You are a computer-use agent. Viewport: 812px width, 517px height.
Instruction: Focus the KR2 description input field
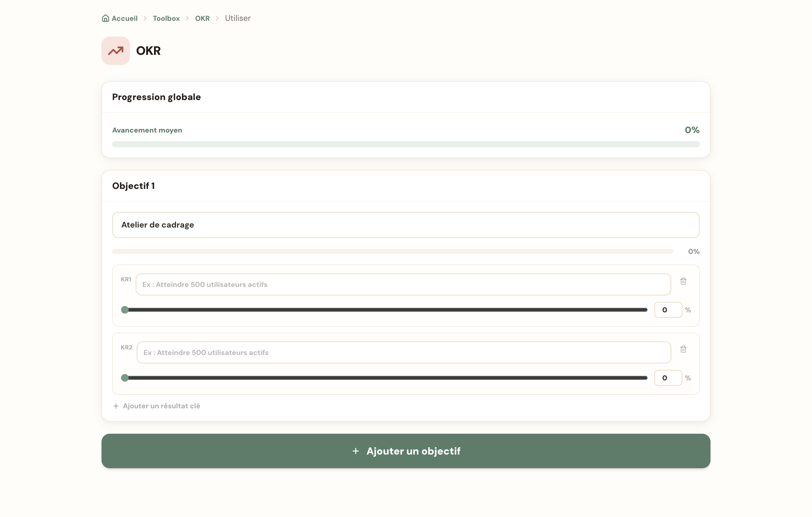click(x=404, y=353)
